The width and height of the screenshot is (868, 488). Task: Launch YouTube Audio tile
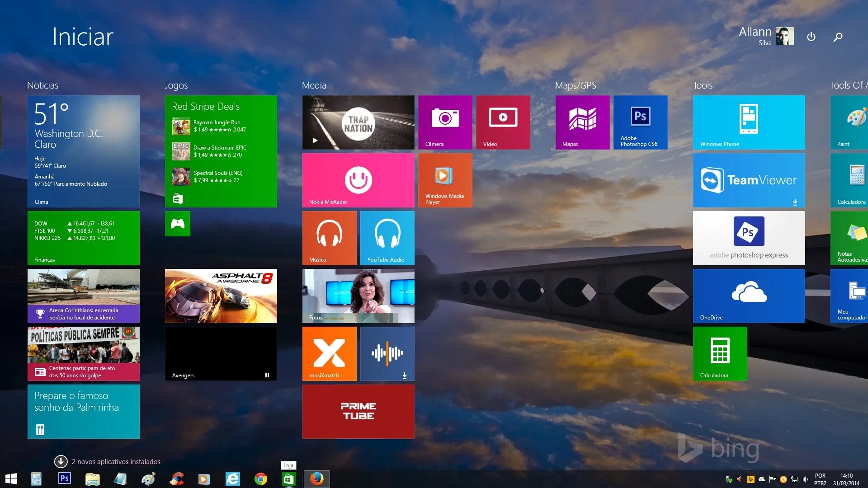tap(387, 238)
